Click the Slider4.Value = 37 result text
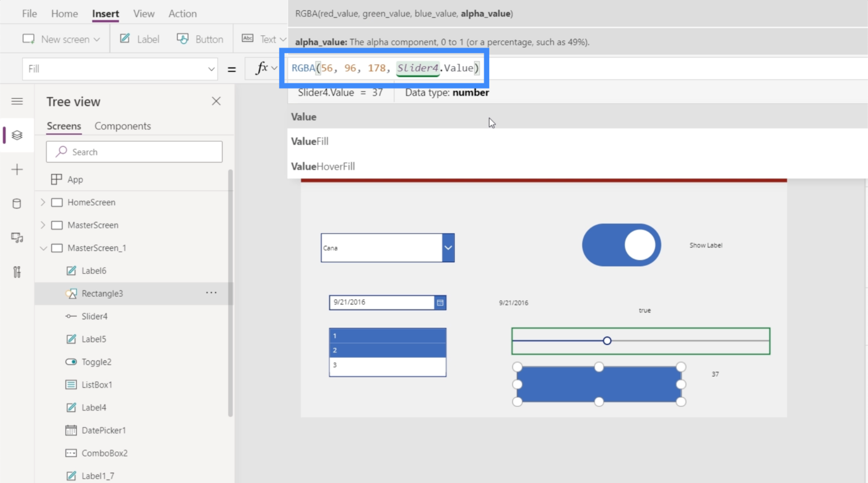This screenshot has height=483, width=868. click(340, 93)
